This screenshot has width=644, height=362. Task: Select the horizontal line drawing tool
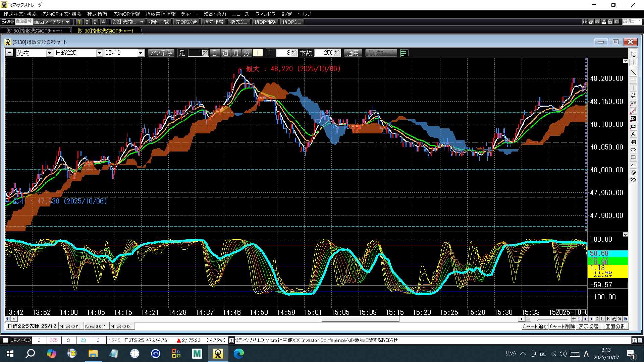(633, 80)
